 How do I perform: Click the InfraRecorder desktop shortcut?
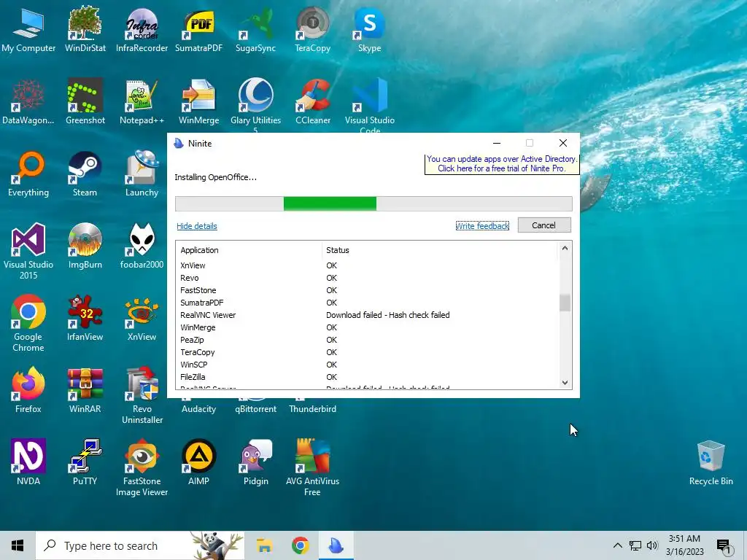(x=142, y=29)
